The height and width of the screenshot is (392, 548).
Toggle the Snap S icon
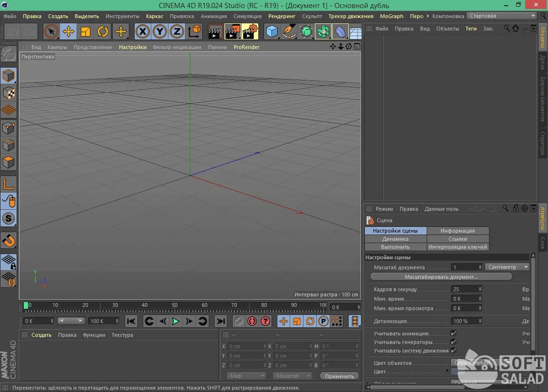pos(9,219)
